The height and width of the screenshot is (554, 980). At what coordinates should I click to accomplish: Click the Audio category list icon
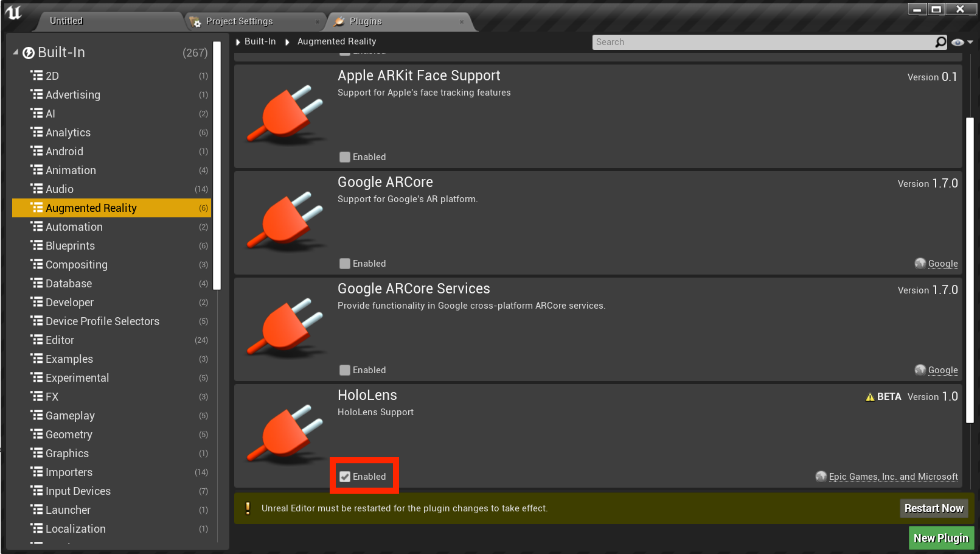(36, 189)
